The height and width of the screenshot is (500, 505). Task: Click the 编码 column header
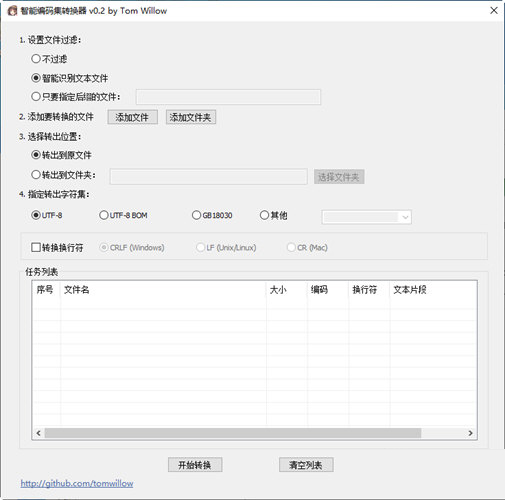(x=328, y=290)
